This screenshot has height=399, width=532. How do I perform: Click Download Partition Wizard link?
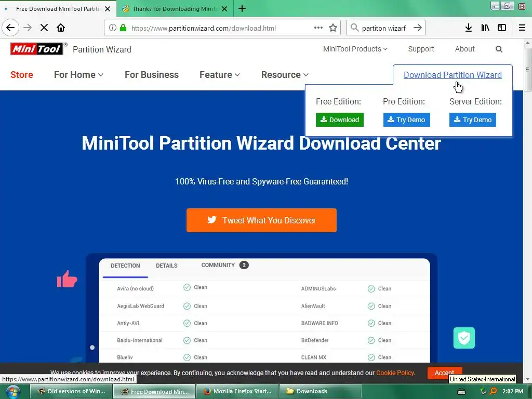453,75
